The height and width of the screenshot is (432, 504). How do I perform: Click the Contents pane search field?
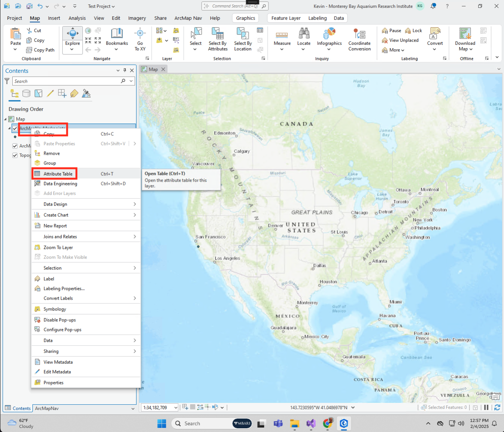coord(67,81)
